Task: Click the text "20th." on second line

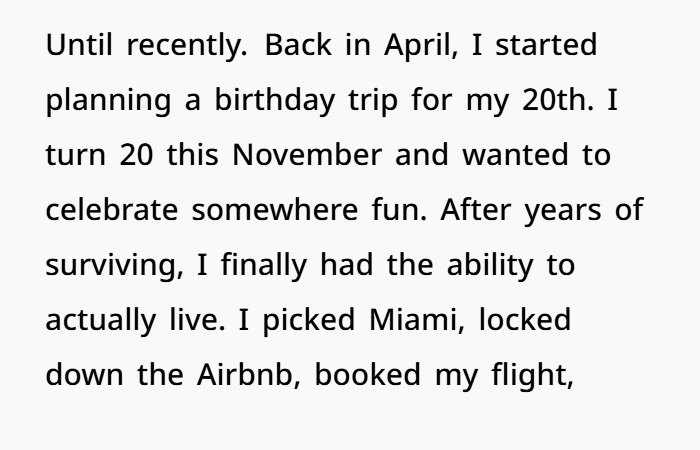Action: coord(558,100)
